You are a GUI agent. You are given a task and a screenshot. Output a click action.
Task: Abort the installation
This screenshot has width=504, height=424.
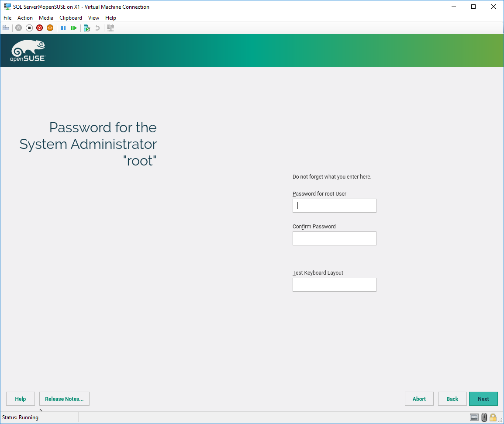419,399
